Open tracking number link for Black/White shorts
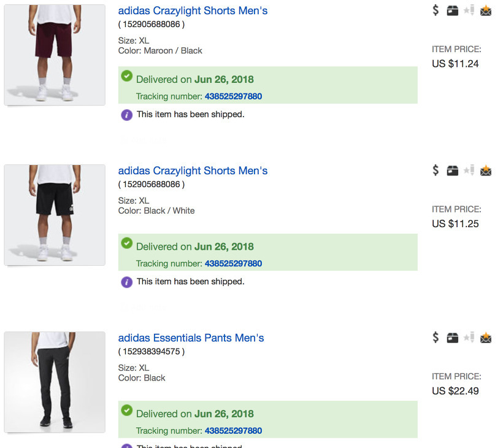 coord(233,263)
